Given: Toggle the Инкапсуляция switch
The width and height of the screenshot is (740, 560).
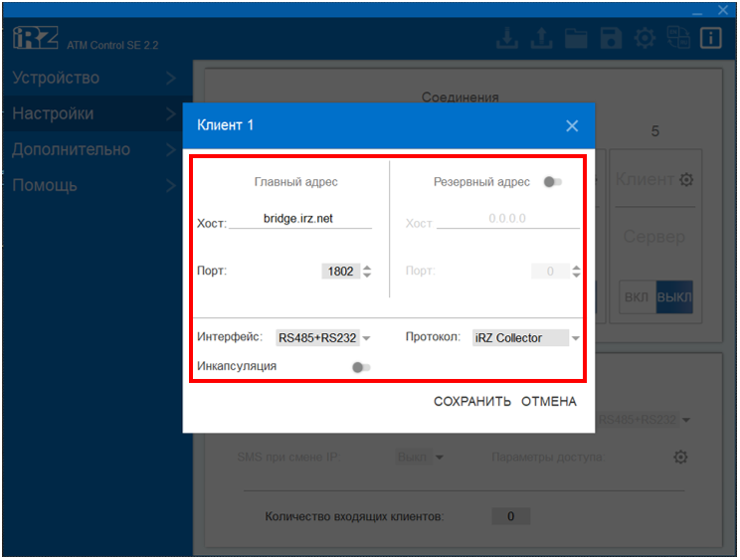Looking at the screenshot, I should coord(361,367).
